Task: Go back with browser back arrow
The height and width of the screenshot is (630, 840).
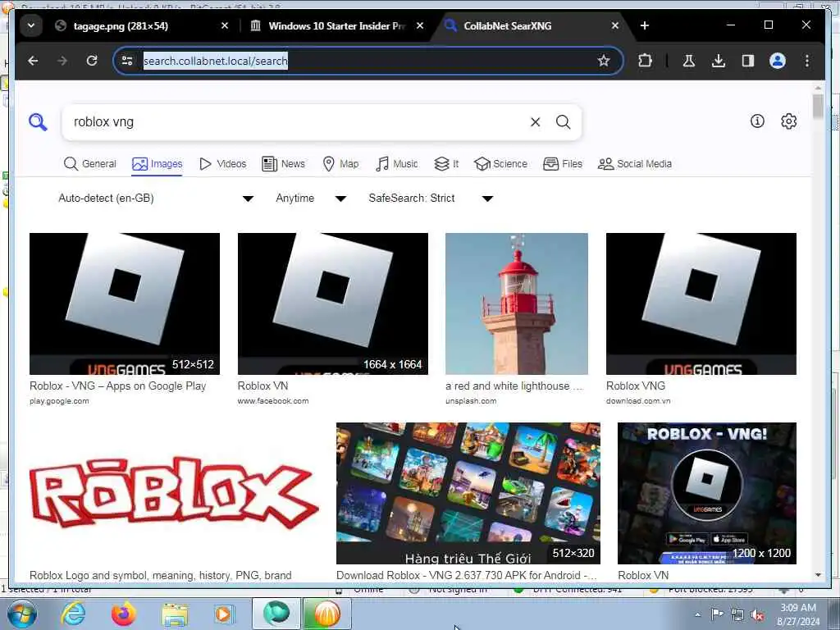Action: pos(33,61)
